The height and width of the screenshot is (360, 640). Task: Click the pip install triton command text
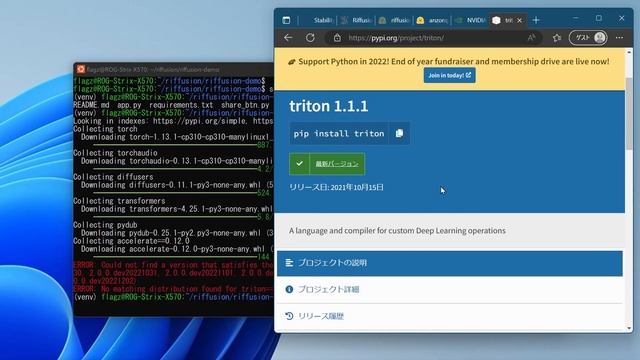pyautogui.click(x=339, y=133)
